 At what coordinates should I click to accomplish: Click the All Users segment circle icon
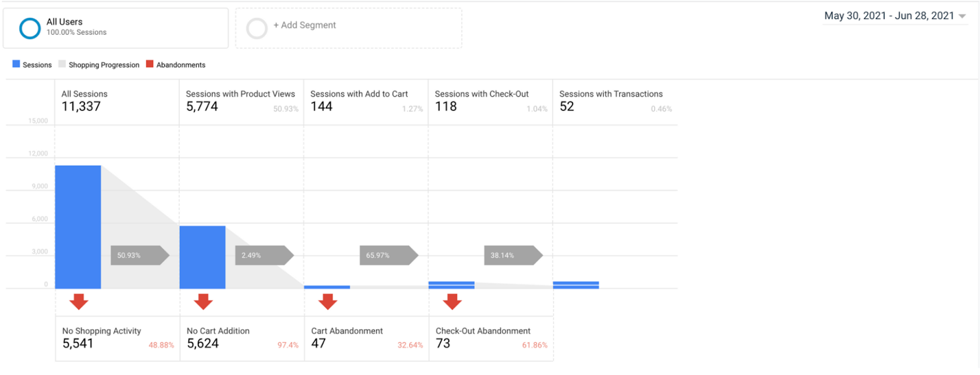(x=29, y=28)
